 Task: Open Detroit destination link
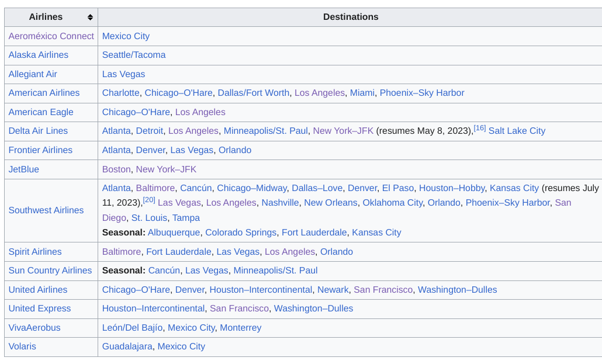pyautogui.click(x=150, y=131)
